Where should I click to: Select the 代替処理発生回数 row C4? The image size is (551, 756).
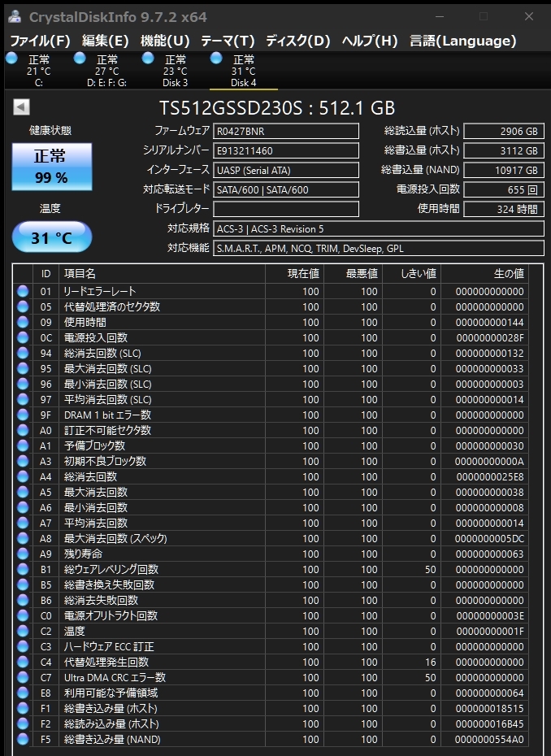click(x=271, y=662)
